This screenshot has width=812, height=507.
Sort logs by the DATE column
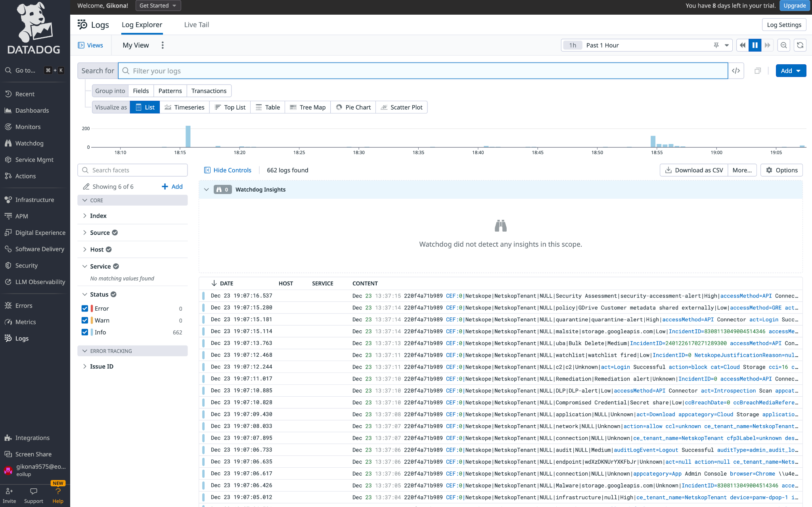[x=222, y=283]
